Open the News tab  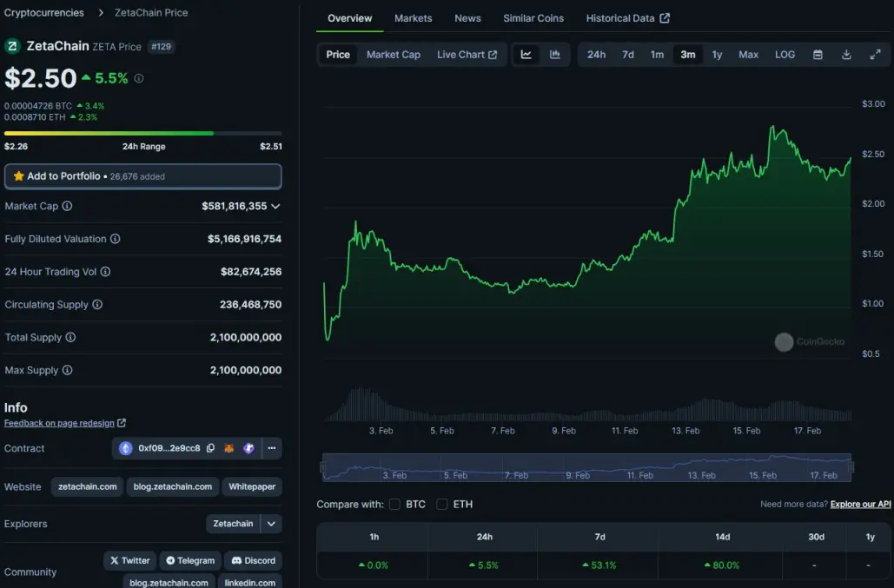[x=467, y=18]
